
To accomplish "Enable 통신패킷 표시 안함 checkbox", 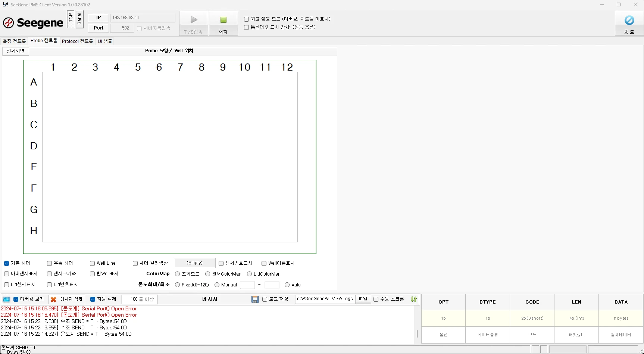I will click(246, 27).
